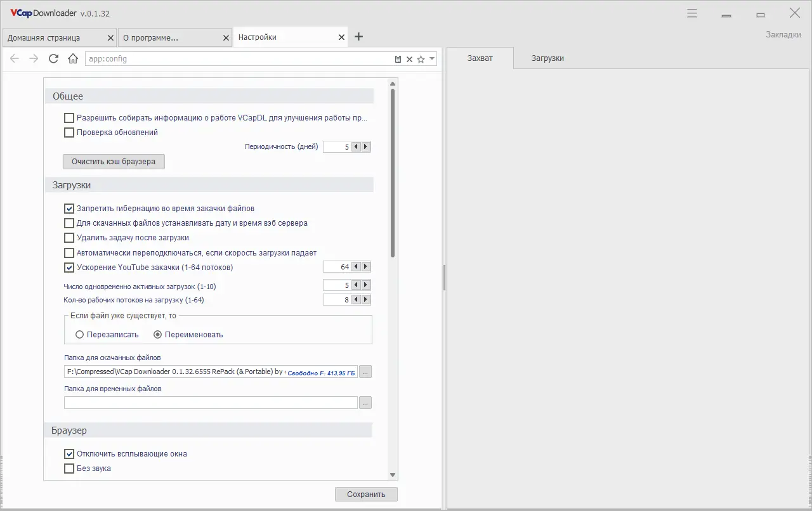Check the Без звука option
Viewport: 812px width, 511px height.
69,469
